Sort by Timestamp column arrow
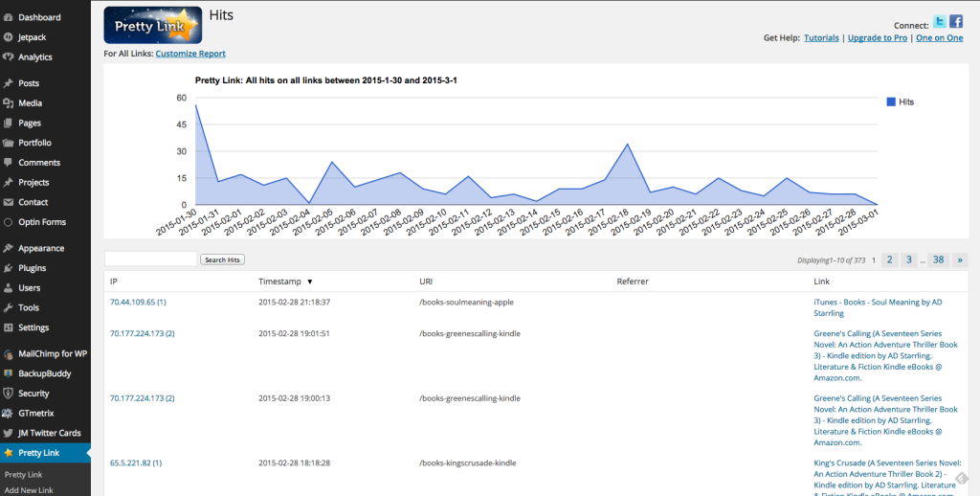This screenshot has width=980, height=496. click(x=309, y=282)
